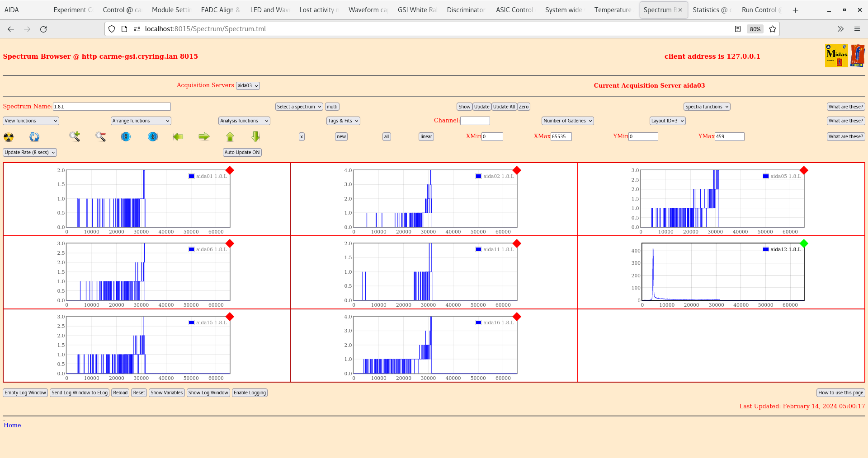Screen dimensions: 868x458
Task: Select the zoom-in magnifier icon
Action: 75,136
